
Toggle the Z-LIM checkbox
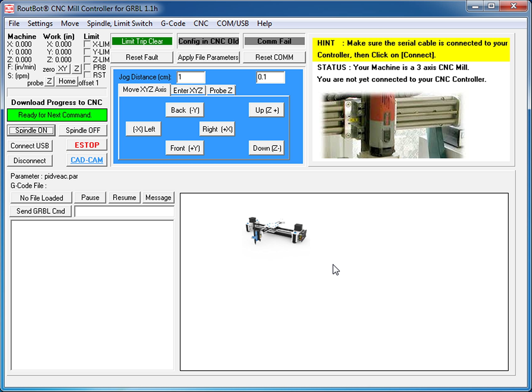pos(87,59)
